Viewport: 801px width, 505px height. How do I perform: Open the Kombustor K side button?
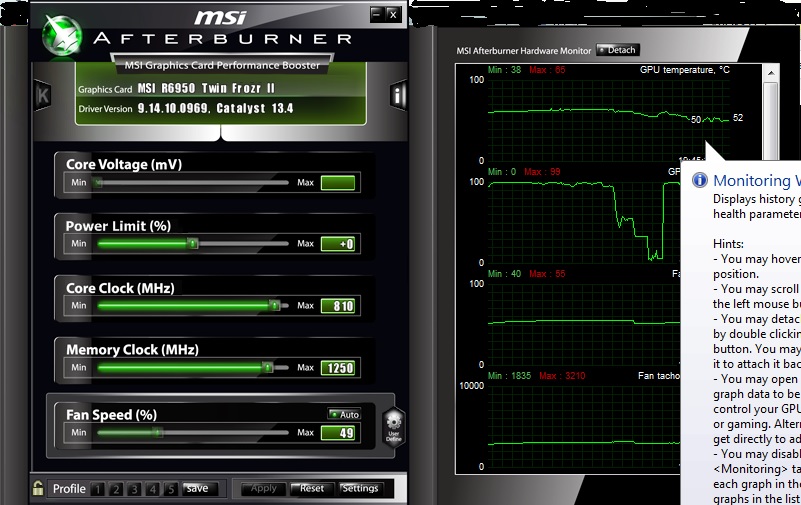43,95
